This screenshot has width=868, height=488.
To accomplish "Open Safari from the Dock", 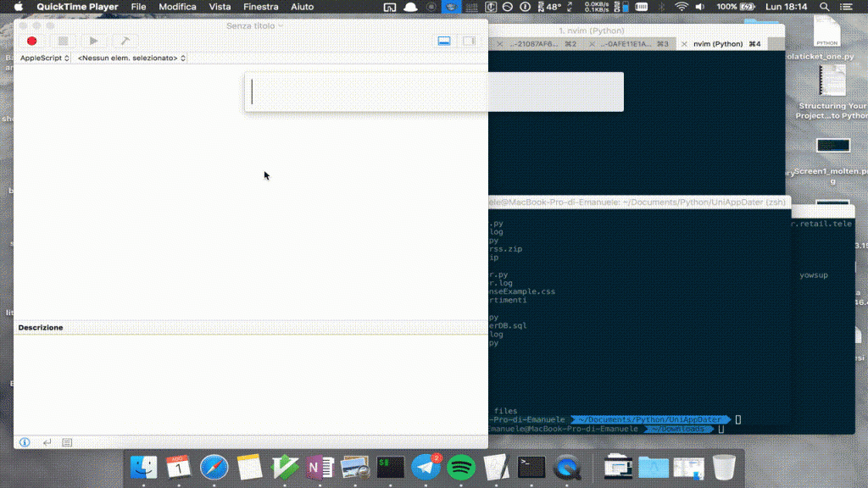I will (214, 467).
